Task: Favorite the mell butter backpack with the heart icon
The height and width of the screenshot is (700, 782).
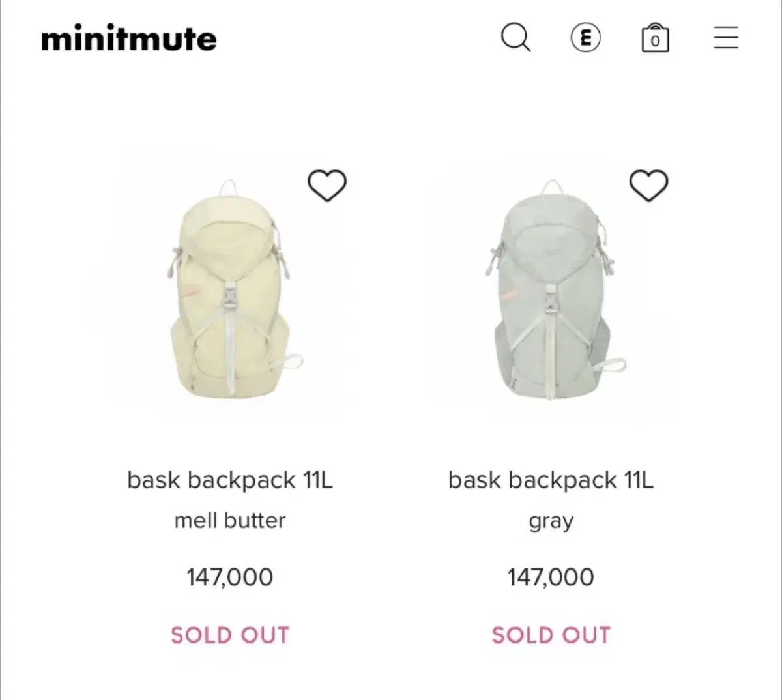Action: [327, 185]
